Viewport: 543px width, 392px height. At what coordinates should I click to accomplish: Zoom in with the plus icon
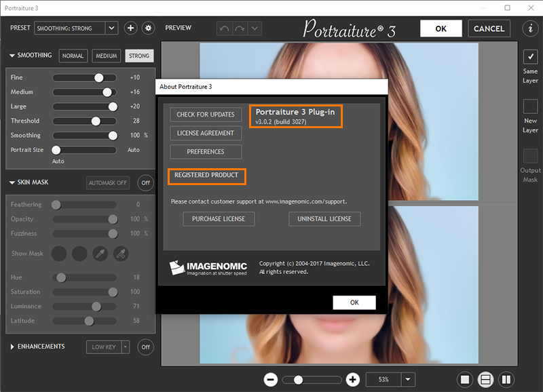352,380
